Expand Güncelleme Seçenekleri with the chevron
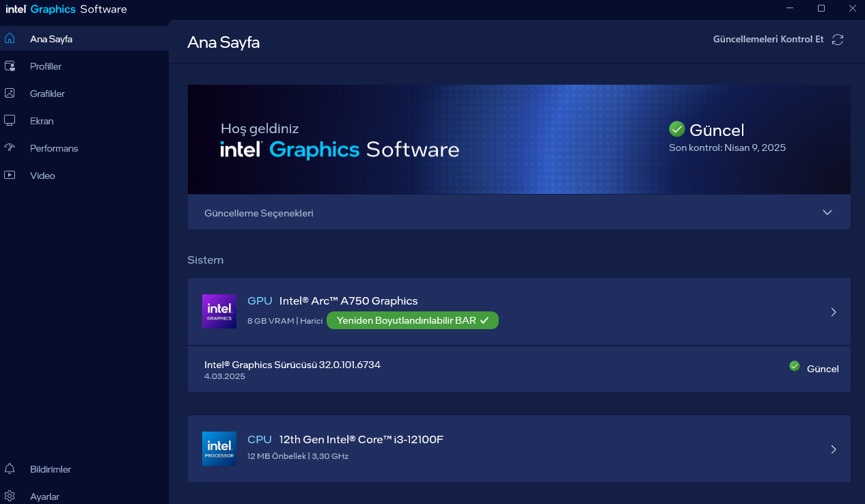 point(827,212)
